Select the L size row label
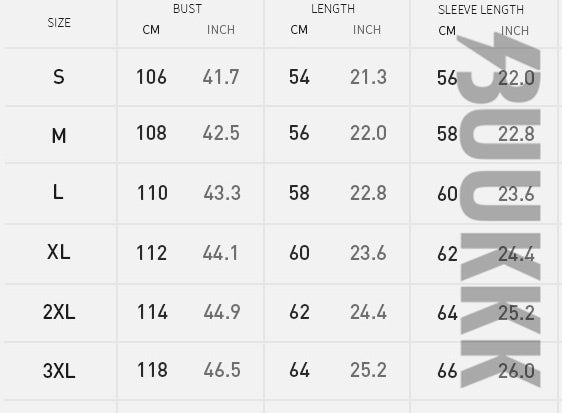The width and height of the screenshot is (562, 413). 58,192
